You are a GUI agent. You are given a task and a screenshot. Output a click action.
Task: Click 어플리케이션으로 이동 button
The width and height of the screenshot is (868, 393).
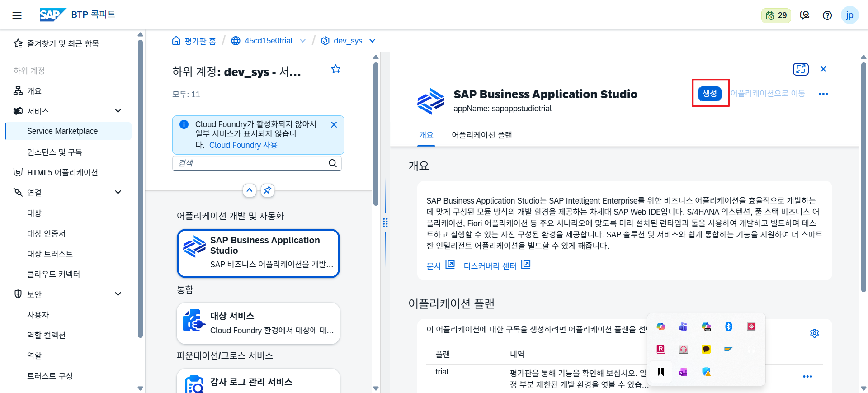[x=768, y=93]
